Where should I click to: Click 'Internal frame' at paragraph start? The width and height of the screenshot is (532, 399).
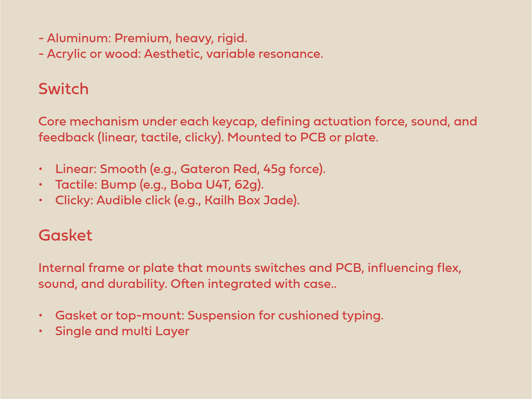[81, 268]
